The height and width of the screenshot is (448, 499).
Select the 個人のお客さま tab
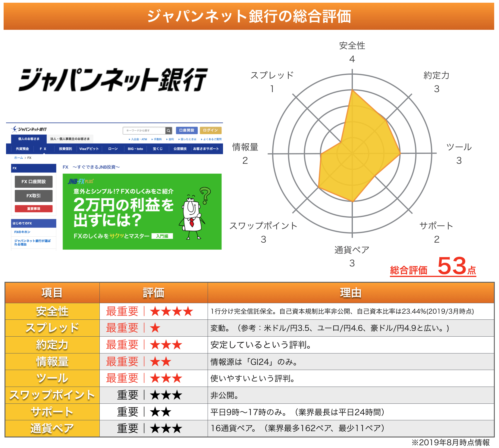[29, 139]
